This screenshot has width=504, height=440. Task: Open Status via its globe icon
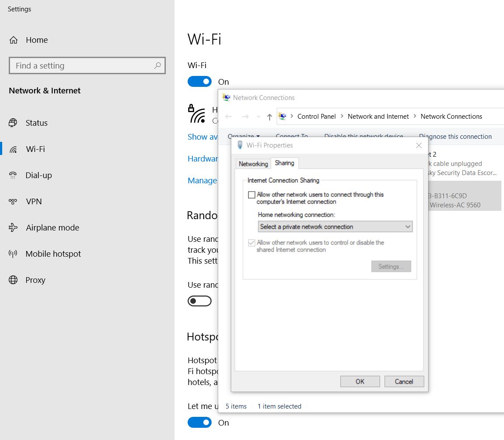pos(13,123)
